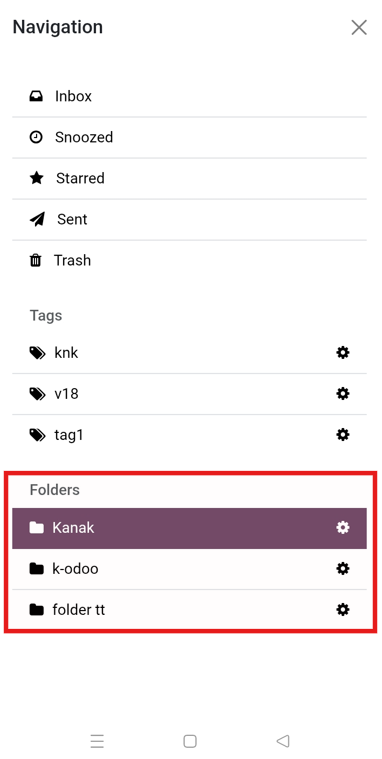This screenshot has width=382, height=759.
Task: Open the Inbox tray icon
Action: pyautogui.click(x=36, y=96)
